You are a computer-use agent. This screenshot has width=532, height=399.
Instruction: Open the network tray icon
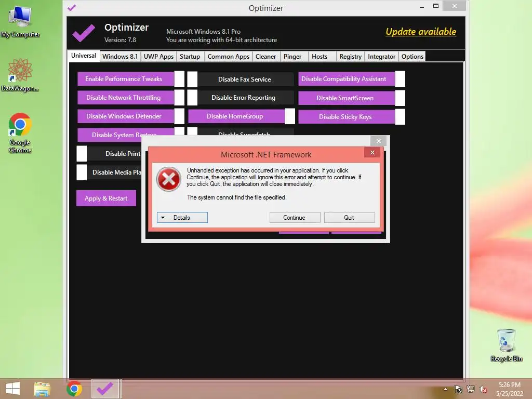471,389
